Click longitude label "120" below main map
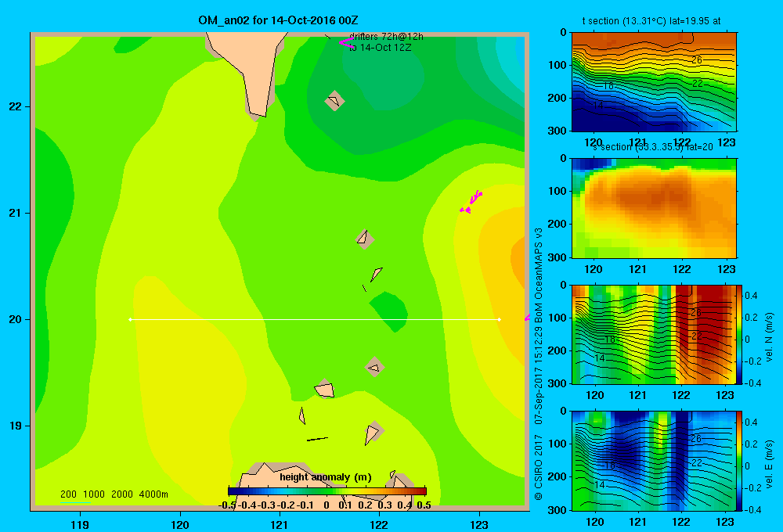This screenshot has width=783, height=532. click(x=180, y=524)
